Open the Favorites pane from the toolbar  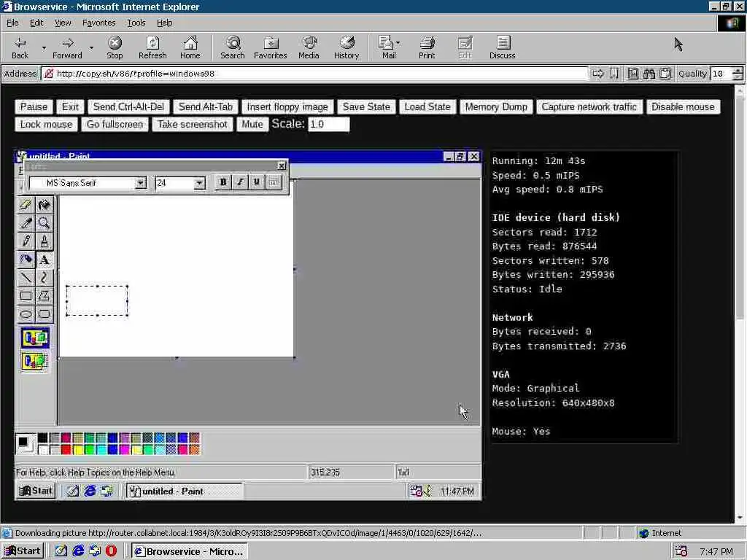[x=270, y=47]
